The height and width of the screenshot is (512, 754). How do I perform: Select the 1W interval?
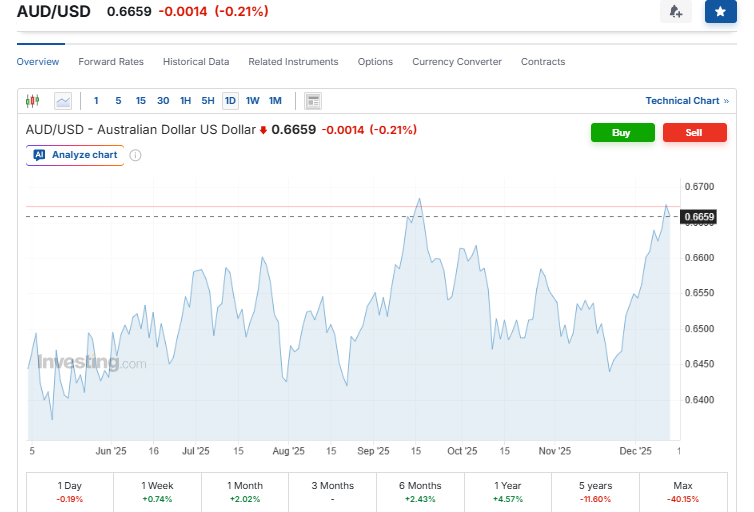click(x=252, y=101)
